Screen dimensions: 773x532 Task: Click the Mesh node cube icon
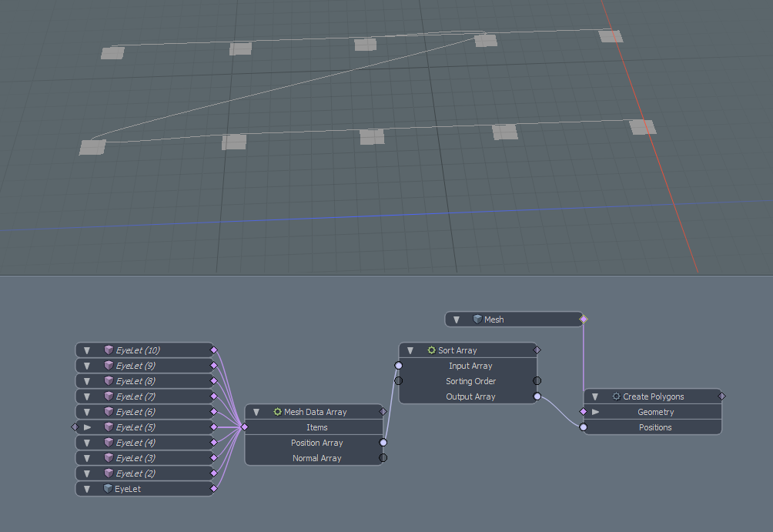tap(477, 319)
